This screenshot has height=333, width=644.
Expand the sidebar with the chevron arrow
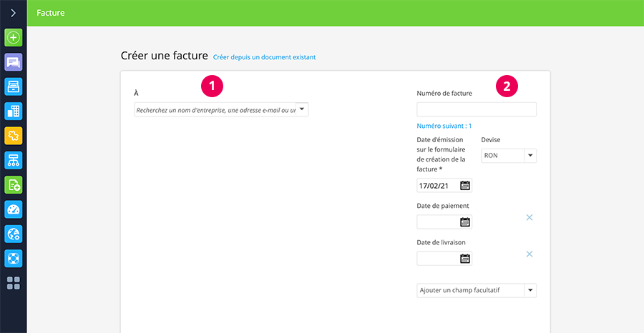click(x=13, y=13)
